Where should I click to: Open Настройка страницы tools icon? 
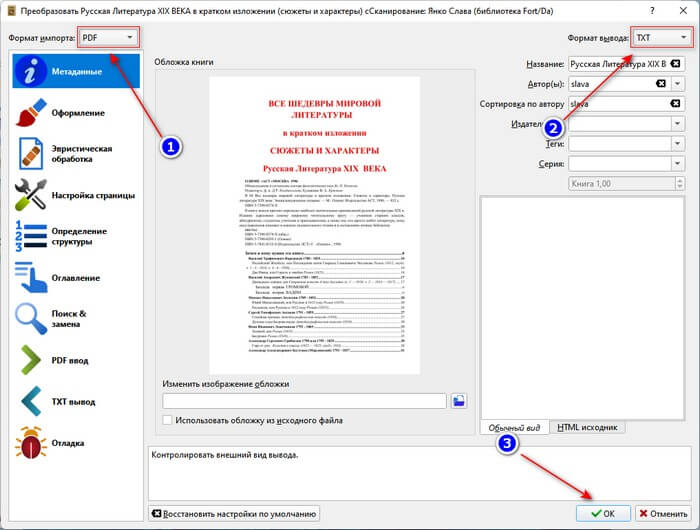[31, 195]
